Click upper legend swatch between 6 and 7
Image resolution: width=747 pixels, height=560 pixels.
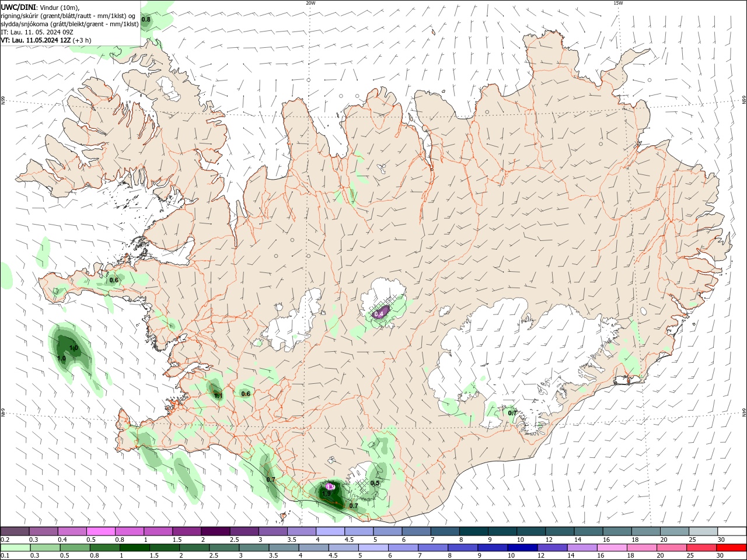click(416, 531)
